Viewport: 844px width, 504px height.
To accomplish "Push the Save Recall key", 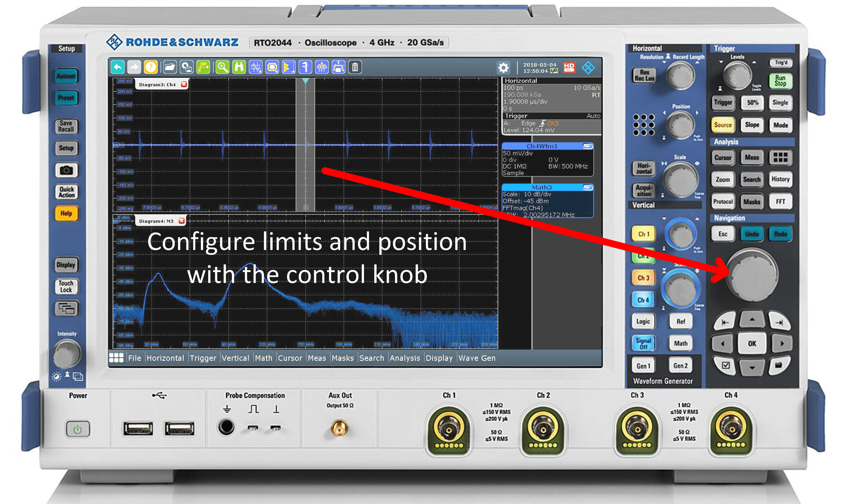I will click(x=66, y=126).
